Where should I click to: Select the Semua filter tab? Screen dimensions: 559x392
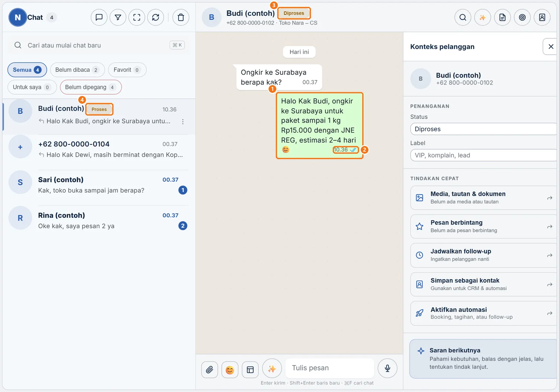pyautogui.click(x=27, y=70)
